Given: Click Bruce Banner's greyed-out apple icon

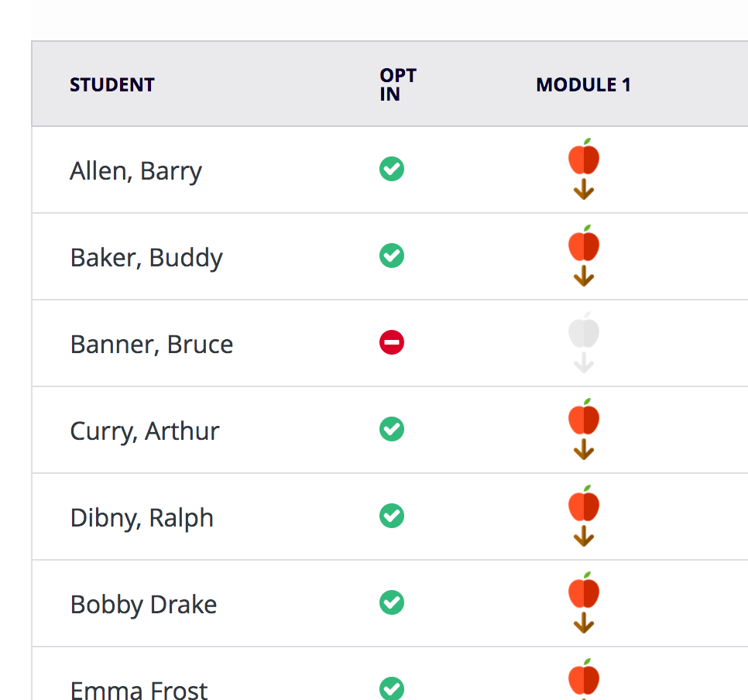Looking at the screenshot, I should [584, 332].
